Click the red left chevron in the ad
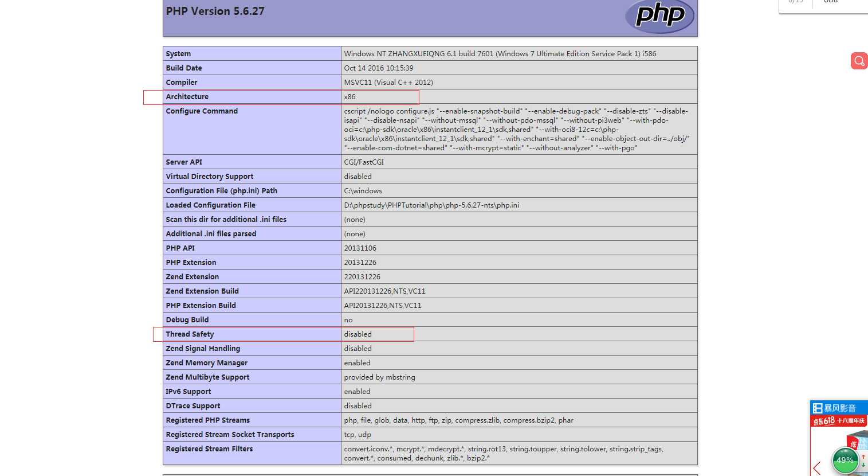868x476 pixels. coord(817,468)
